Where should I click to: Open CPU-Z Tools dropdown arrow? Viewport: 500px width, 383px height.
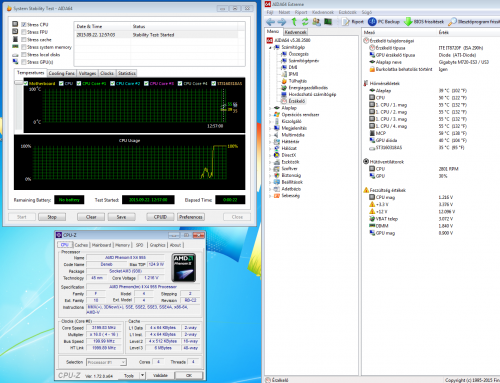click(x=142, y=375)
